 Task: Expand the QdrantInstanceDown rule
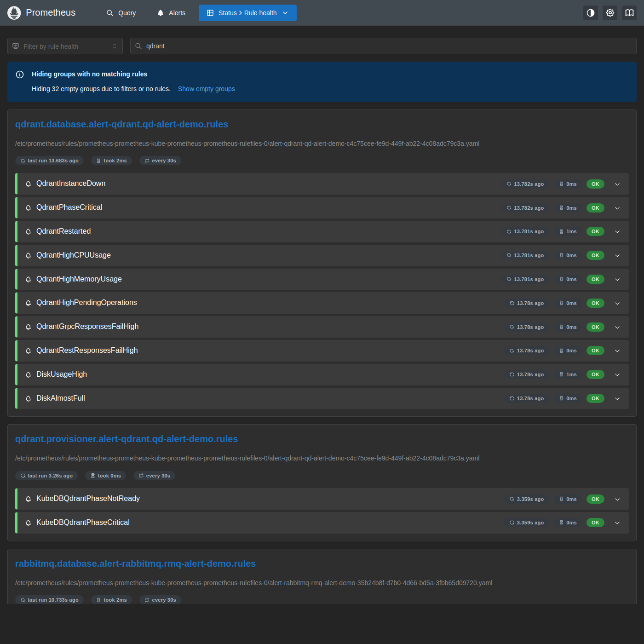[x=617, y=184]
